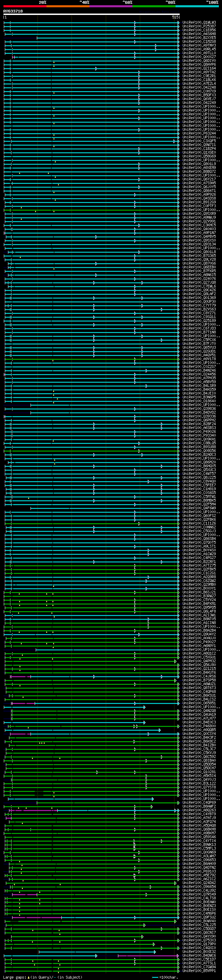Select hit label UniRef100_C4YTI4
Viewport: 222px width, 980px height.
point(199,841)
